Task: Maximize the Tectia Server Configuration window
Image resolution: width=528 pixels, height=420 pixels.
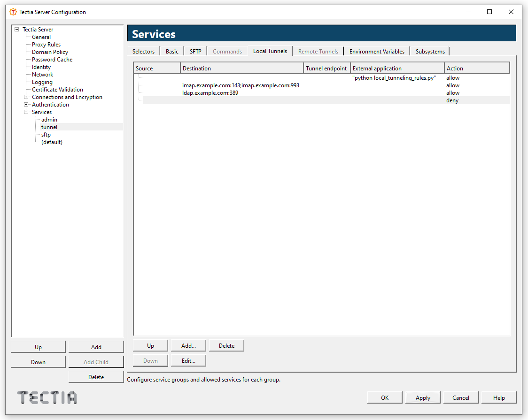Action: coord(489,12)
